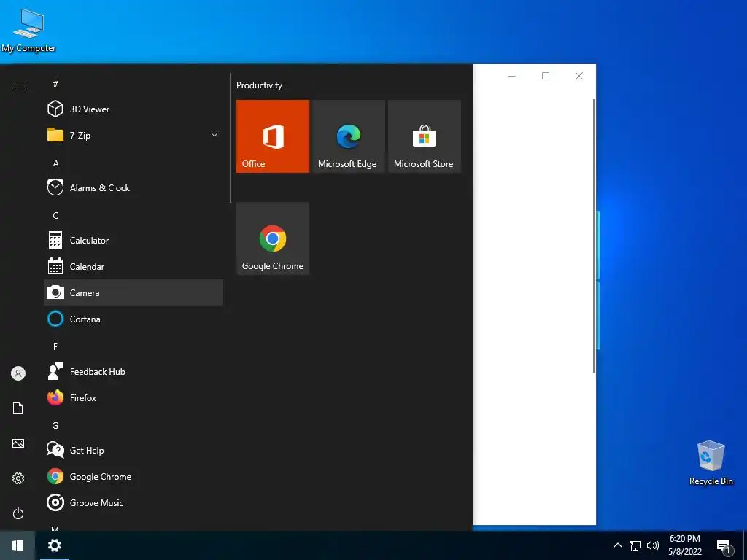Expand the Start menu hamburger button
The image size is (747, 560).
[x=18, y=85]
